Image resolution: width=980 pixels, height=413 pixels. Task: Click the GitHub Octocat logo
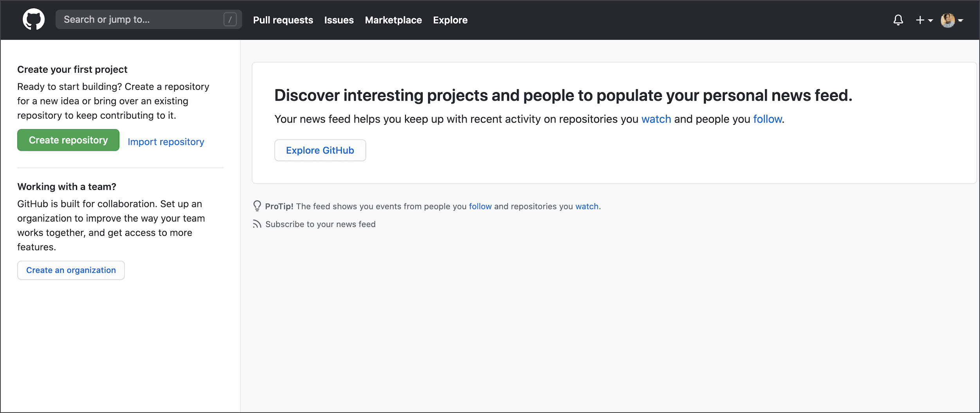point(34,20)
